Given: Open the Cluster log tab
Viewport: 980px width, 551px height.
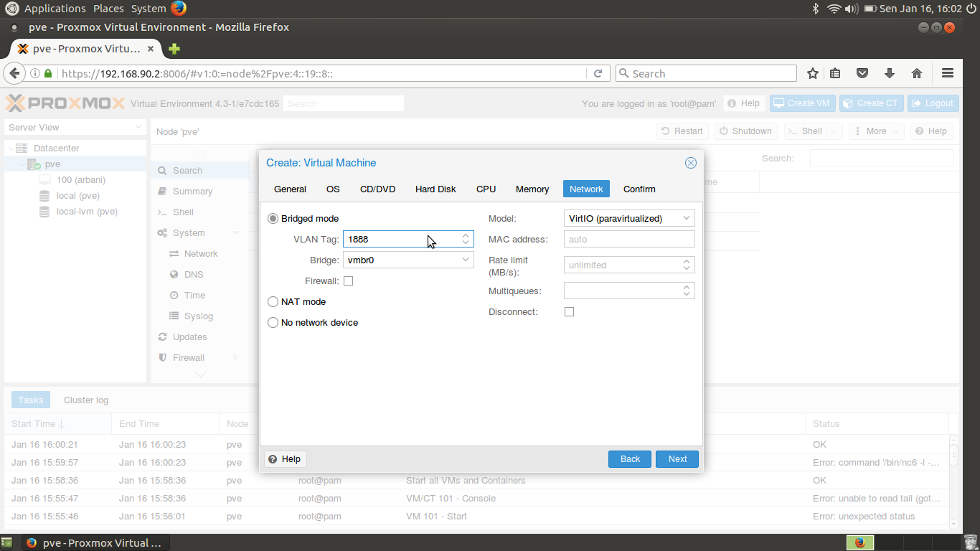Looking at the screenshot, I should (x=86, y=400).
